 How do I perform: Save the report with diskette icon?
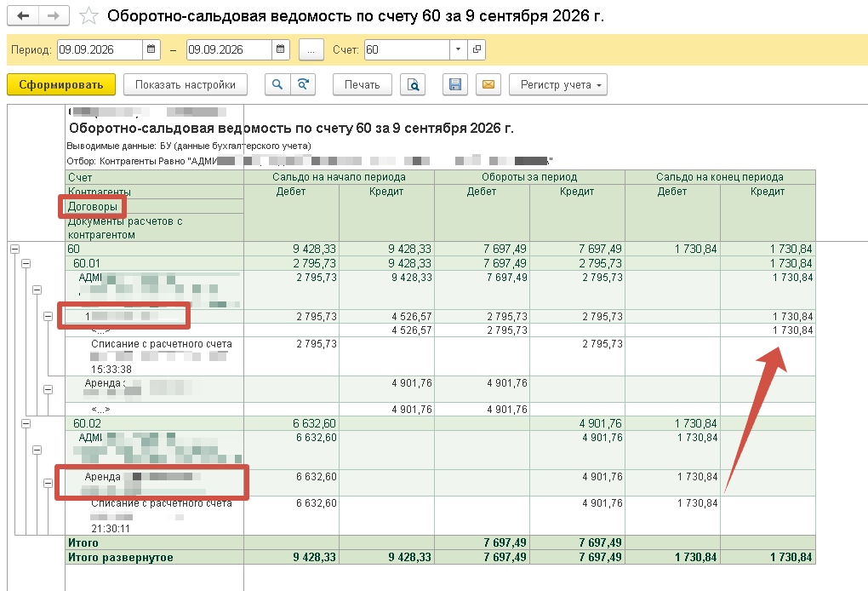tap(455, 85)
